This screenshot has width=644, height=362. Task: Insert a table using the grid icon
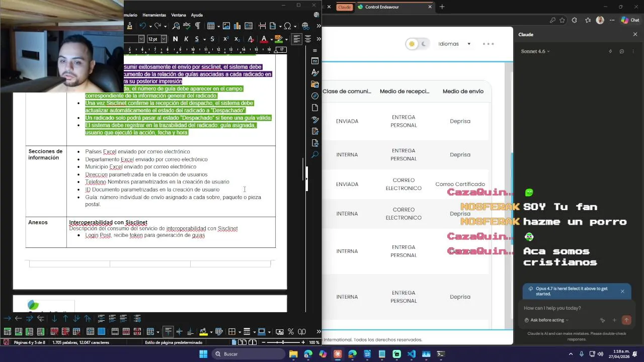(x=211, y=26)
